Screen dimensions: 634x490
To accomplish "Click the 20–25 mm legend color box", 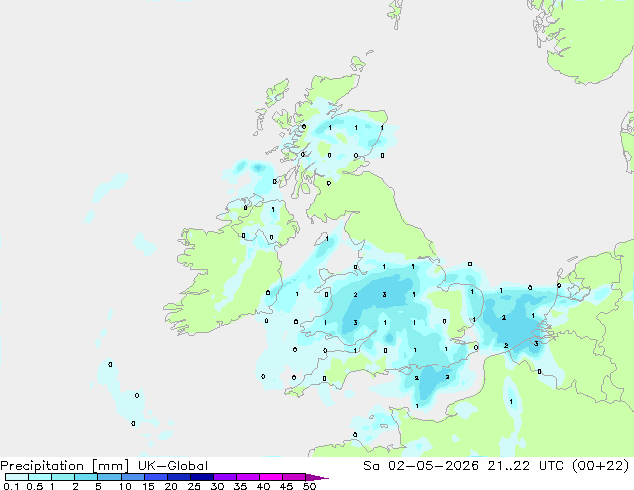I will [179, 477].
